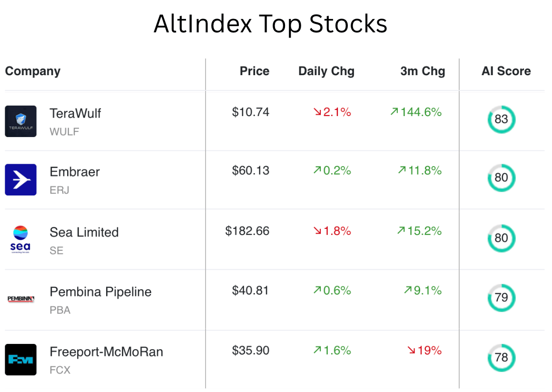552x392 pixels.
Task: Sort by the Daily Chg column header
Action: 326,71
